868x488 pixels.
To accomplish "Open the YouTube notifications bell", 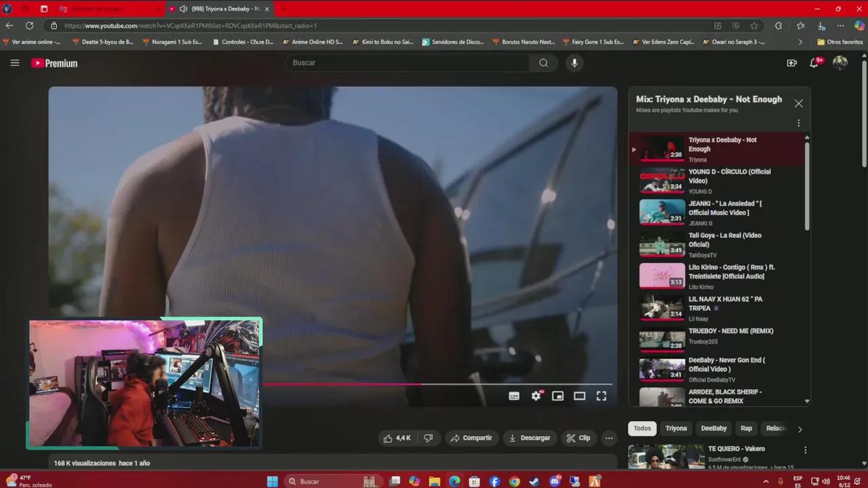I will coord(814,63).
